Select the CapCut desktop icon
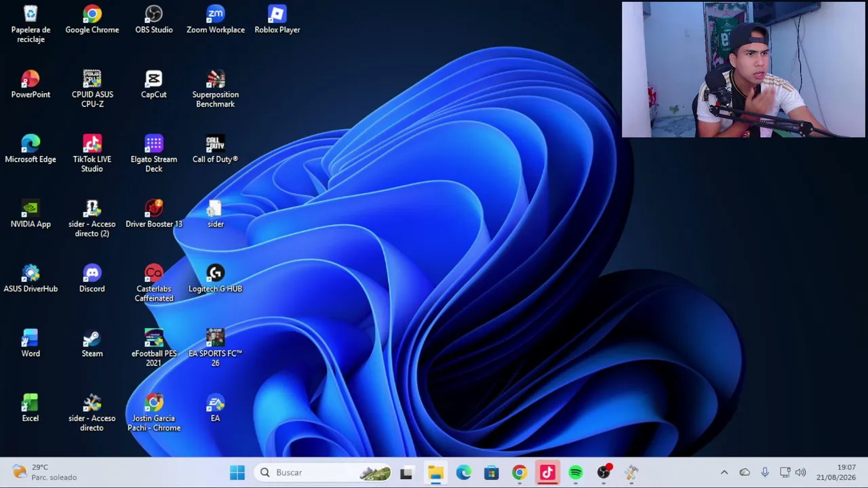The height and width of the screenshot is (488, 868). (x=154, y=84)
